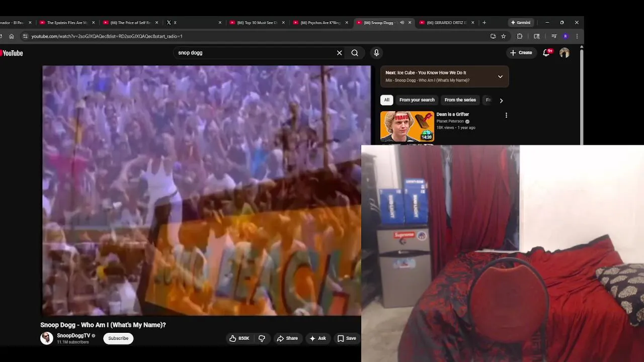The width and height of the screenshot is (644, 362).
Task: Open the Chrome profile icon
Action: [x=566, y=36]
